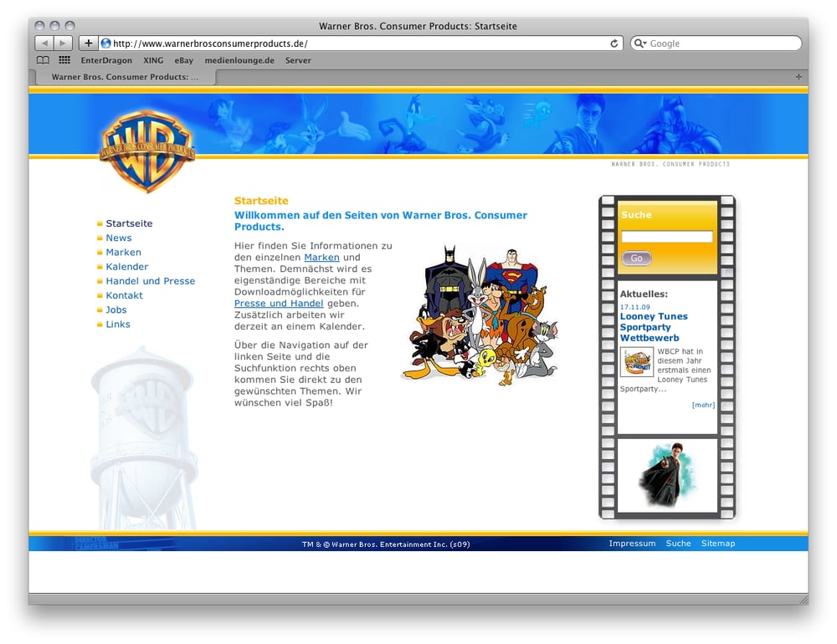Open Marken in left navigation menu

point(123,253)
